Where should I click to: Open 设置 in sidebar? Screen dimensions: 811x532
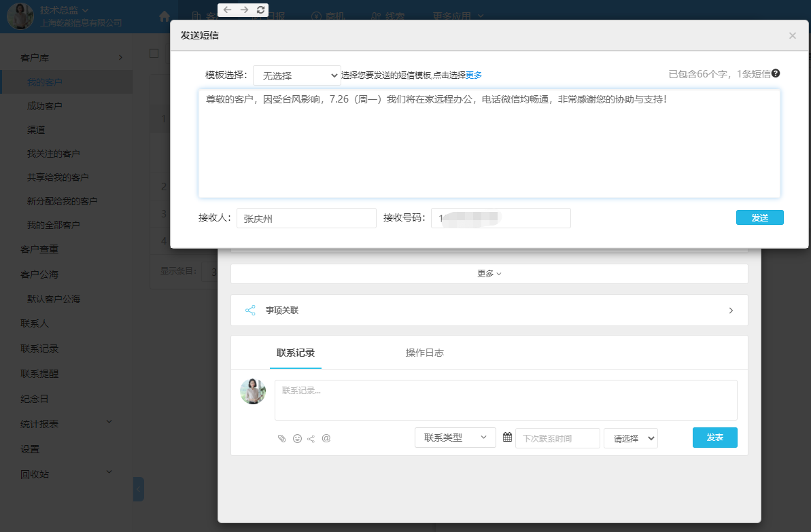(30, 449)
